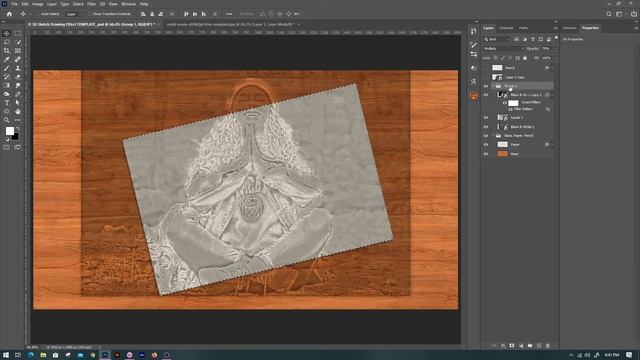Collapse the Base, Paper, Pencil group

point(493,136)
